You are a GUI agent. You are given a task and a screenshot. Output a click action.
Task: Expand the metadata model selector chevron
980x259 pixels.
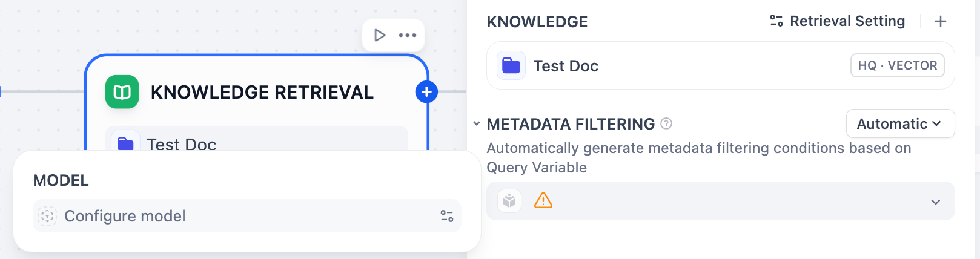point(935,202)
